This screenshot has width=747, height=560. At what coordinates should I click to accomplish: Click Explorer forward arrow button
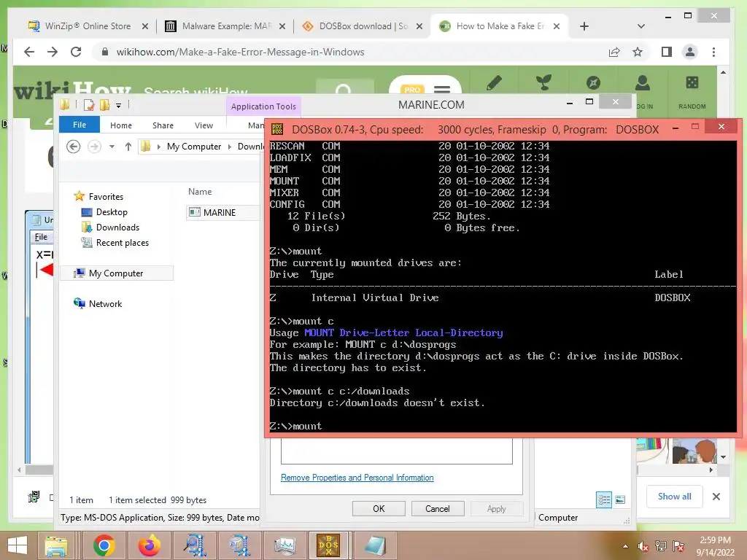pyautogui.click(x=94, y=146)
